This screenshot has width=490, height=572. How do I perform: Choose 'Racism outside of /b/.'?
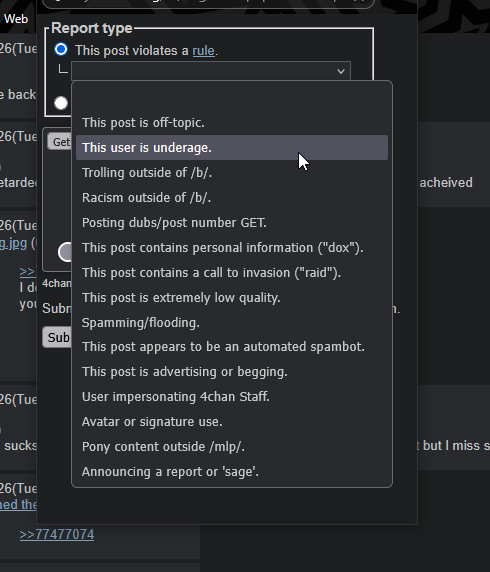tap(232, 197)
